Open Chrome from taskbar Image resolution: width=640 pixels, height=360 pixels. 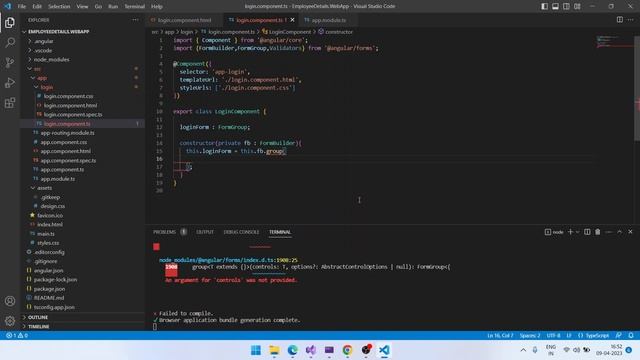coord(347,350)
